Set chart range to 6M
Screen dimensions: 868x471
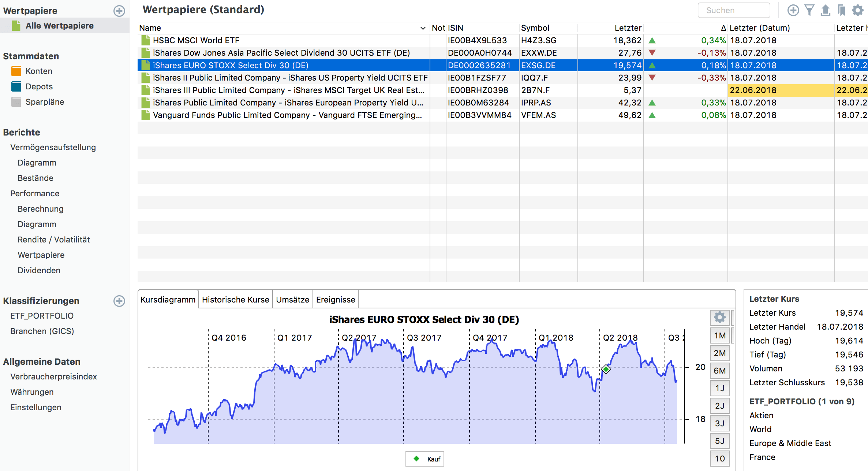[719, 371]
